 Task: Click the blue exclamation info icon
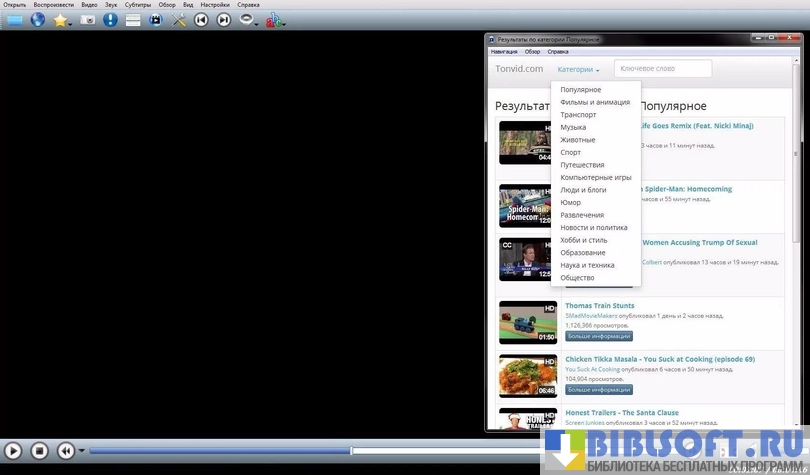[110, 20]
